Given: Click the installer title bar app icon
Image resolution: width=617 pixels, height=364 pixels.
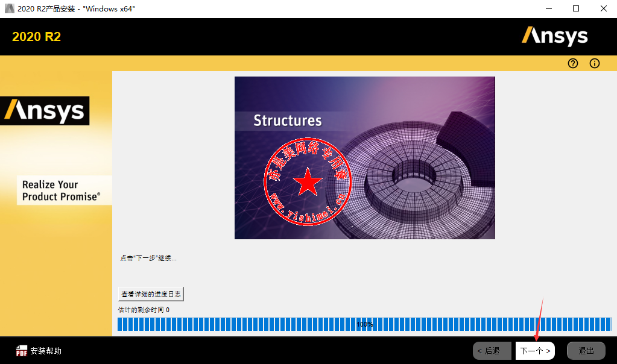Looking at the screenshot, I should click(10, 8).
